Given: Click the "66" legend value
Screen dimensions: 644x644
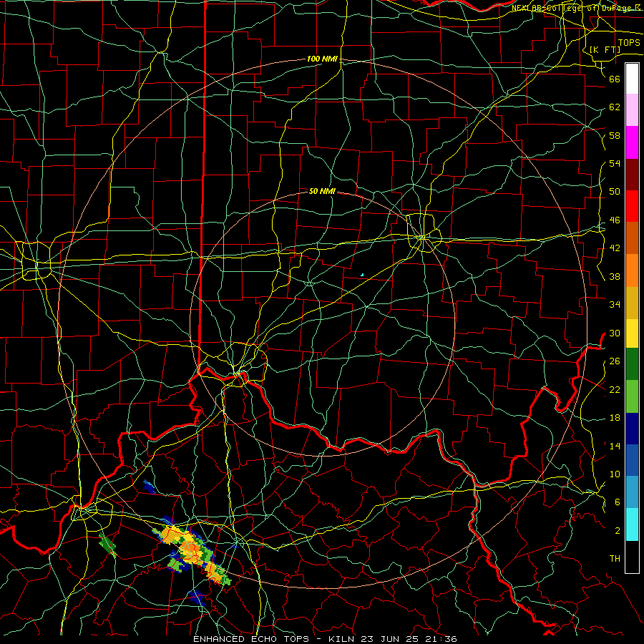Looking at the screenshot, I should (x=615, y=79).
